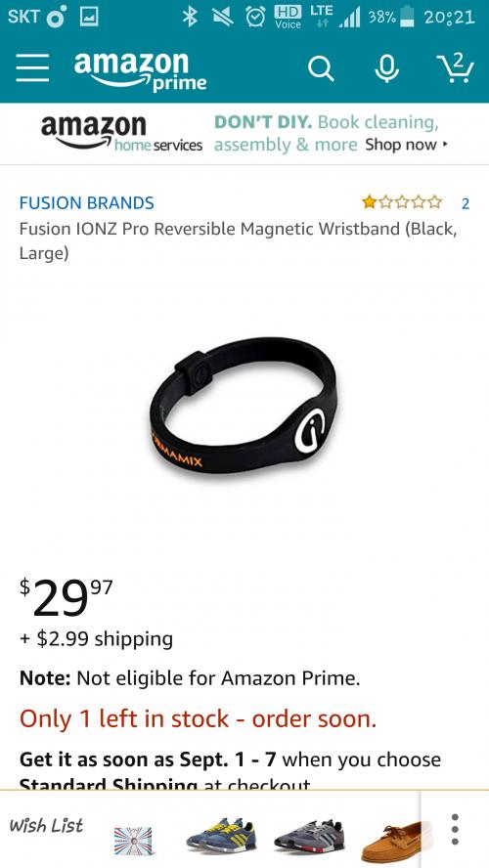Click Shop now arrow in banner
The height and width of the screenshot is (868, 489).
pyautogui.click(x=406, y=145)
